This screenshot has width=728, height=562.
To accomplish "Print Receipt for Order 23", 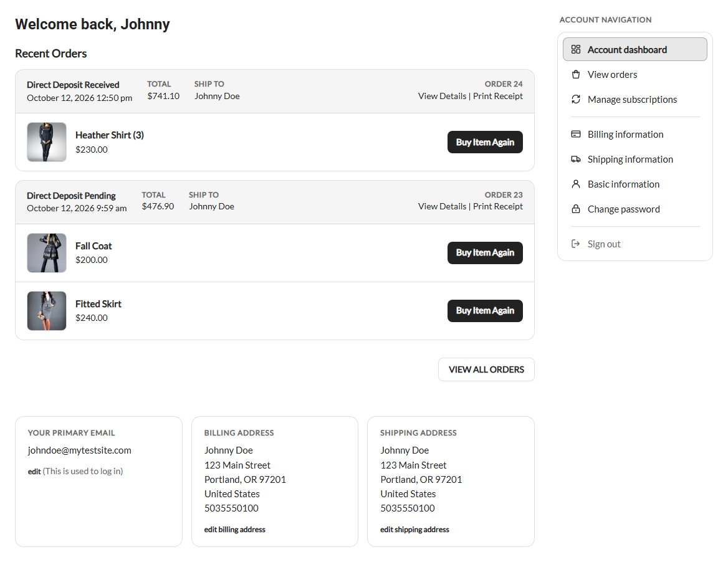I will pos(498,206).
